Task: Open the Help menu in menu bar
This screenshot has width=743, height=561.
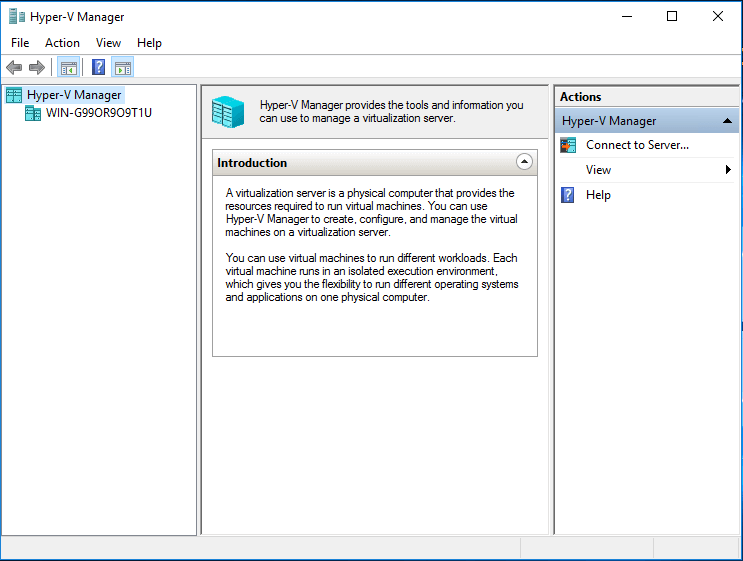Action: point(149,43)
